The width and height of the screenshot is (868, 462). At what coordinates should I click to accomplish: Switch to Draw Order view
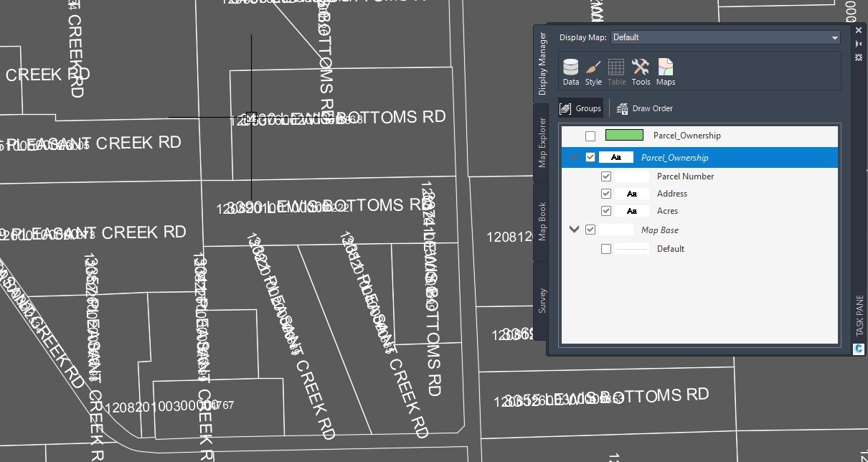tap(644, 108)
